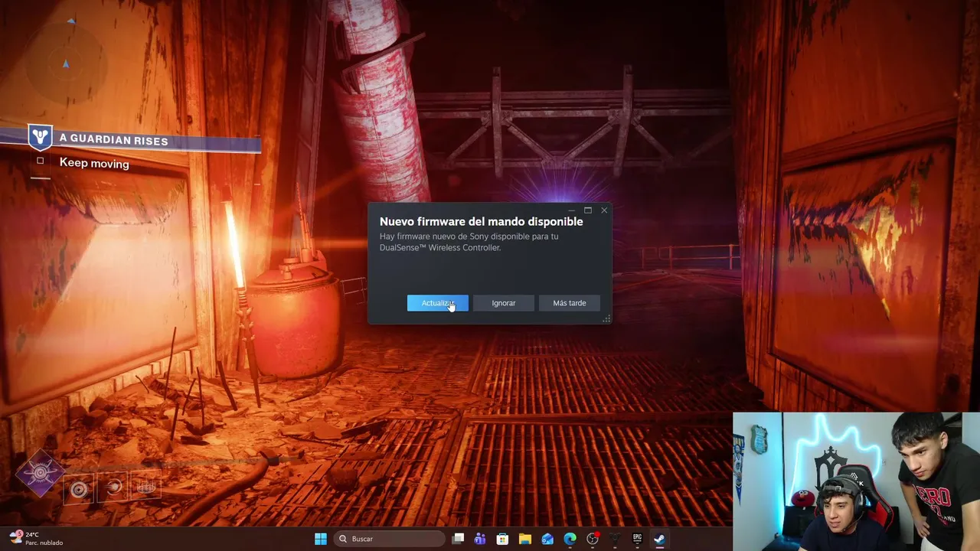Click the Buscar search box in taskbar

(390, 539)
